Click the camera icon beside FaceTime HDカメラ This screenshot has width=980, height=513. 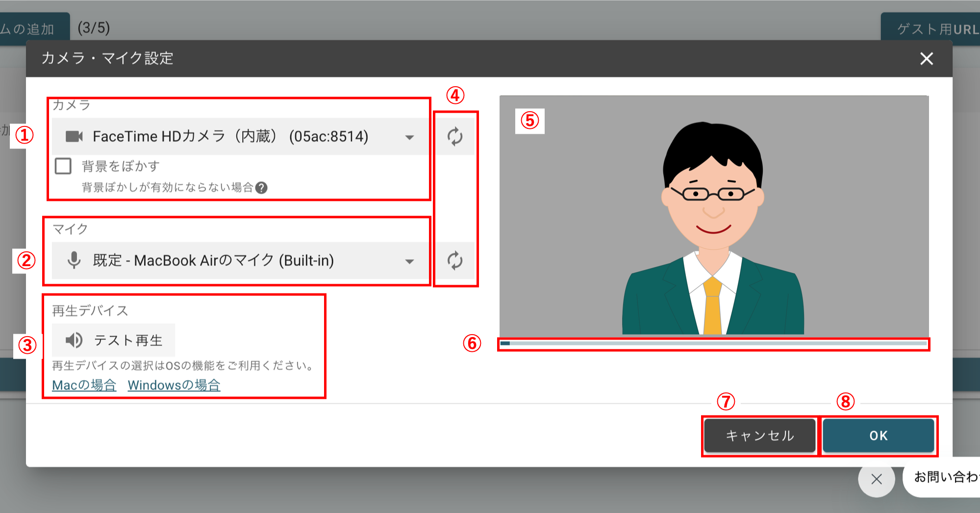click(75, 137)
